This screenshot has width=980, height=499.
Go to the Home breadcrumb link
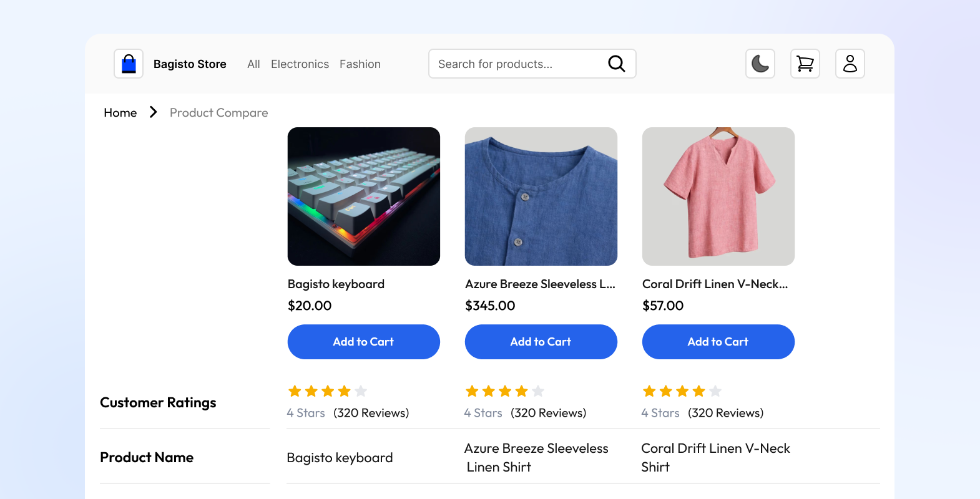[120, 113]
